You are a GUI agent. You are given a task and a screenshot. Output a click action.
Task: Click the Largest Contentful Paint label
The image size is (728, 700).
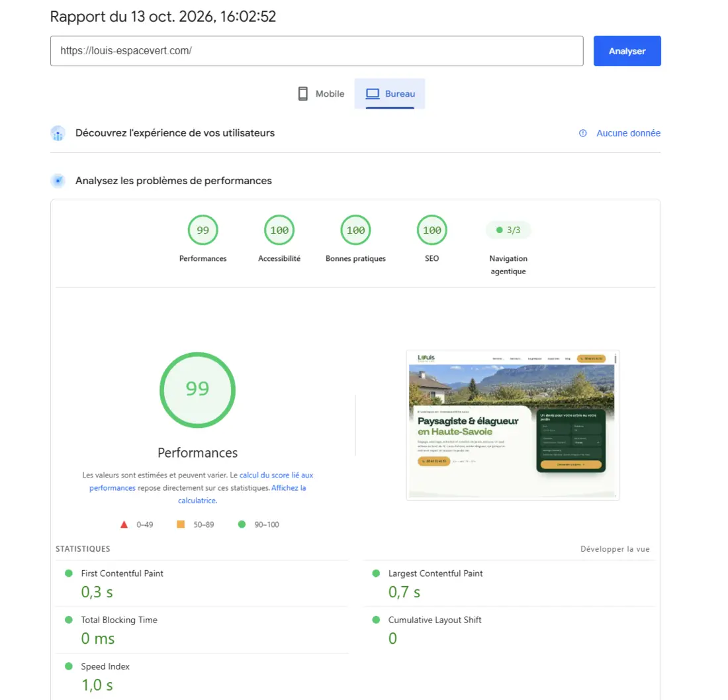pos(435,574)
